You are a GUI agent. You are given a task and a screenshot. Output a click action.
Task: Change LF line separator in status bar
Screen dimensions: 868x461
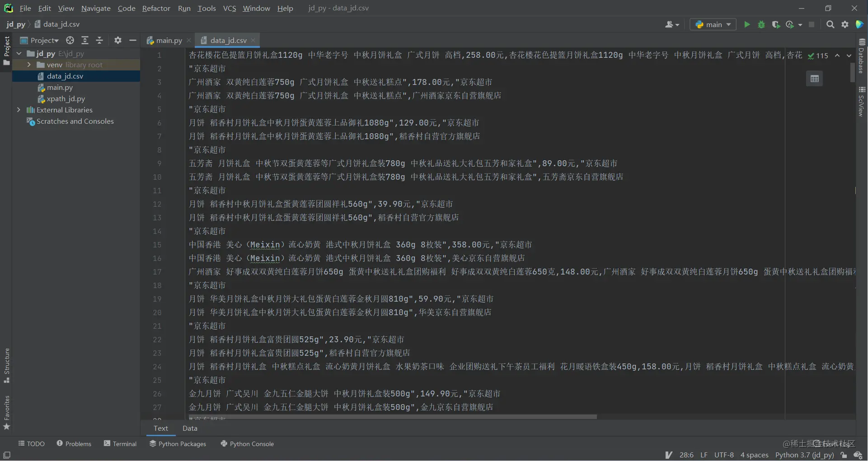click(704, 455)
